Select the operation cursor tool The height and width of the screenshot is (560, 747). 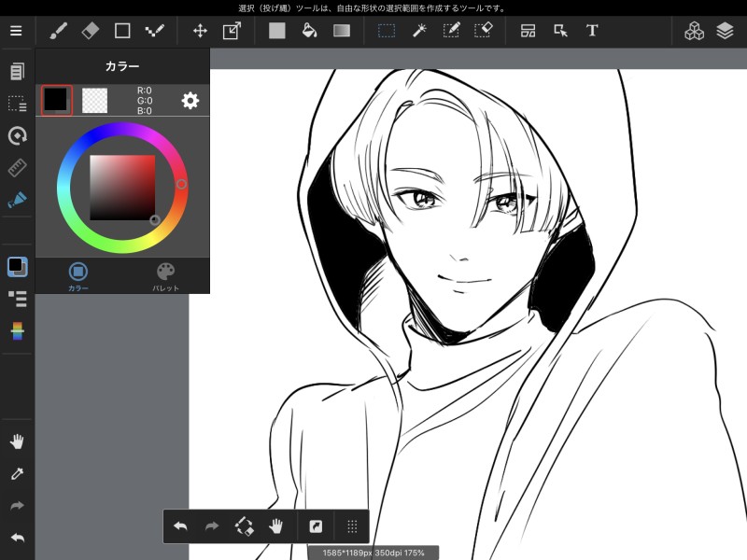(x=560, y=31)
